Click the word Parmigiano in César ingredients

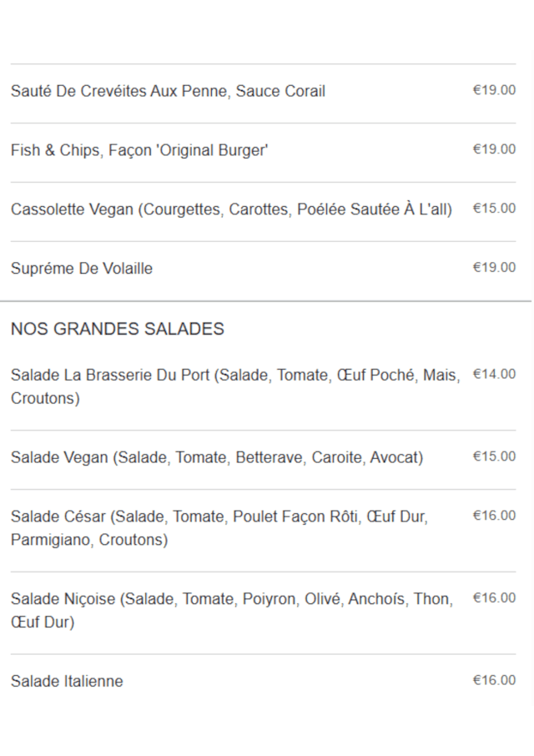[x=51, y=540]
